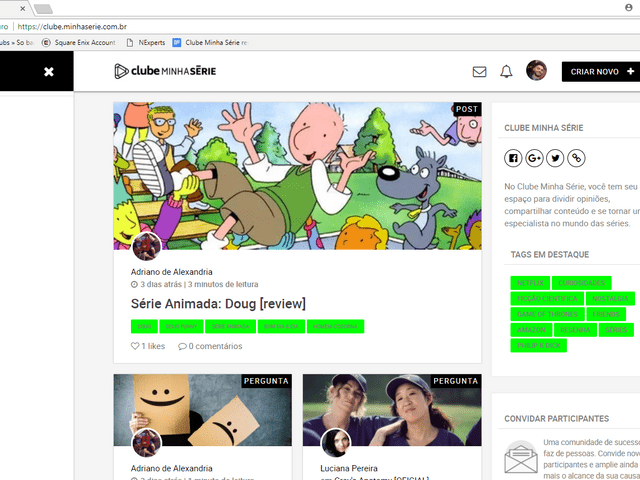The height and width of the screenshot is (480, 640).
Task: Open the messages envelope icon
Action: pyautogui.click(x=479, y=72)
